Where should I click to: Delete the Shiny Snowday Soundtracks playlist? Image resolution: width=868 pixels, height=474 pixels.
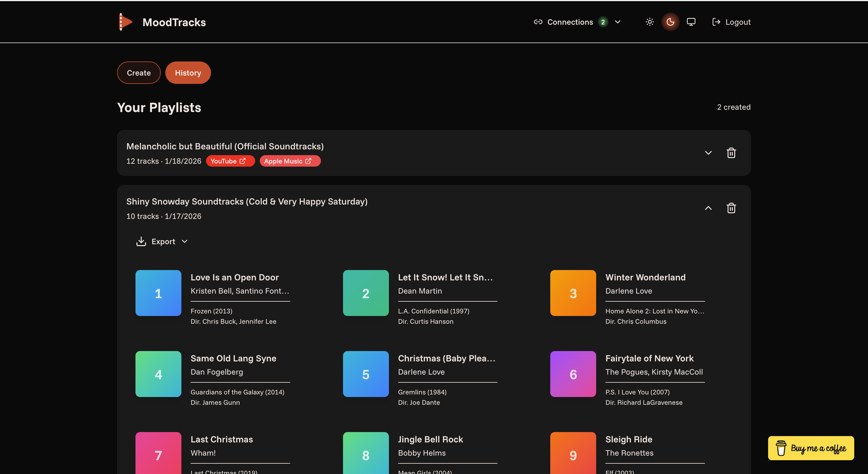tap(731, 208)
